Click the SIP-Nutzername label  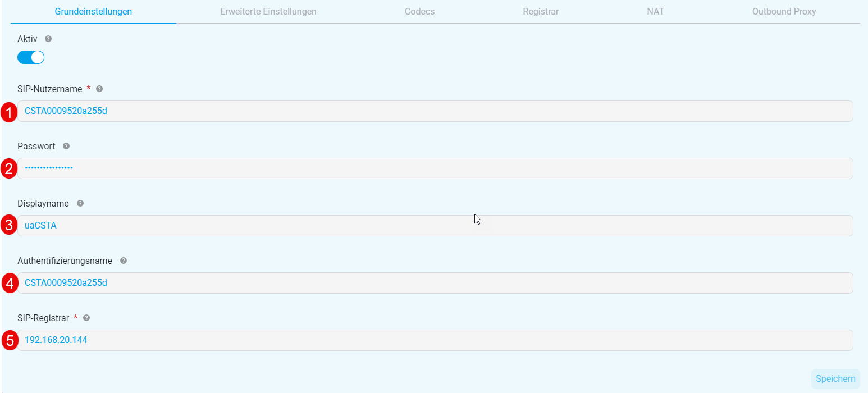pos(50,89)
